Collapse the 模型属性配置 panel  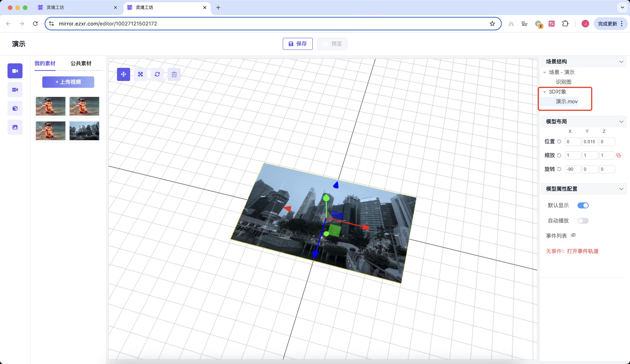click(x=621, y=189)
